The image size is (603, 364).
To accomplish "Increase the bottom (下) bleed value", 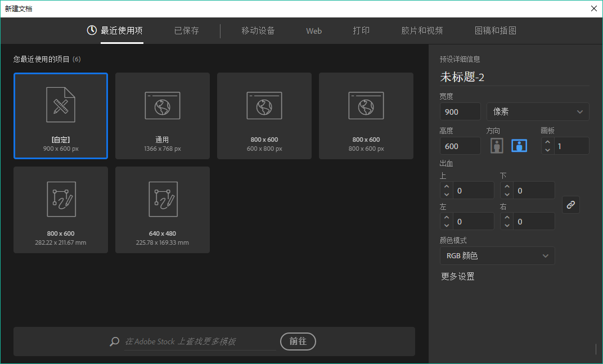I will click(507, 187).
